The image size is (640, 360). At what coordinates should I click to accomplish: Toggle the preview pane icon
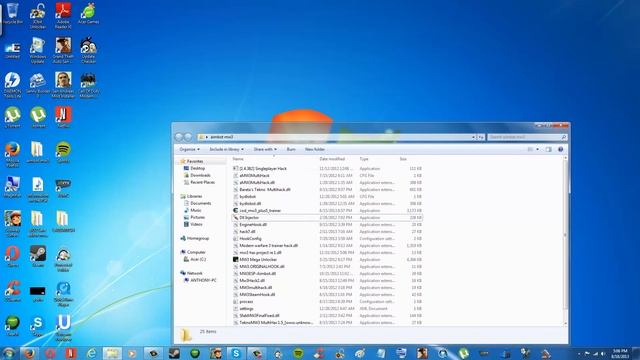tap(549, 149)
